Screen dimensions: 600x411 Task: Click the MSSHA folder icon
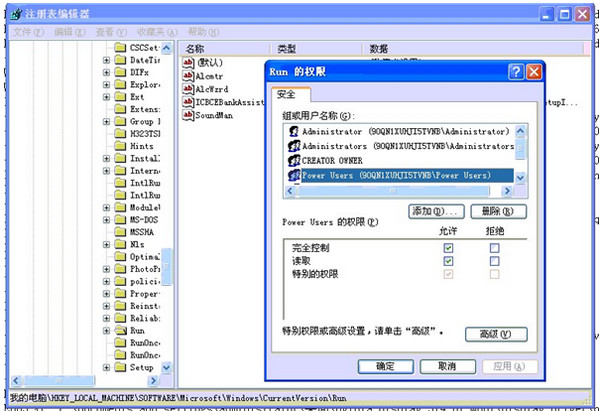point(121,232)
